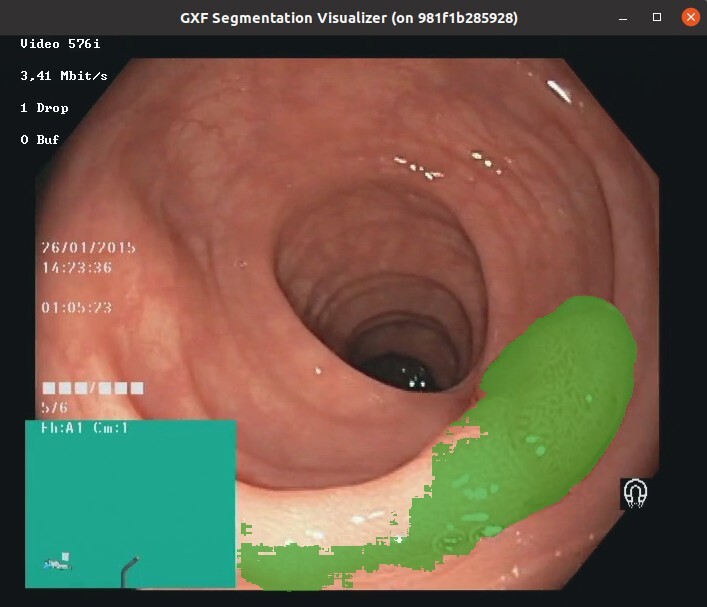Close the GXF Segmentation Visualizer window
707x607 pixels.
coord(689,18)
